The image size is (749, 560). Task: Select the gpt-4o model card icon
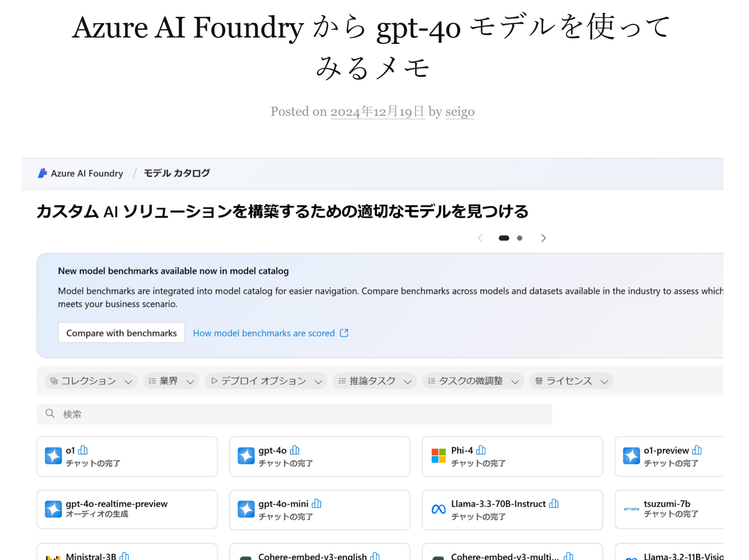246,456
